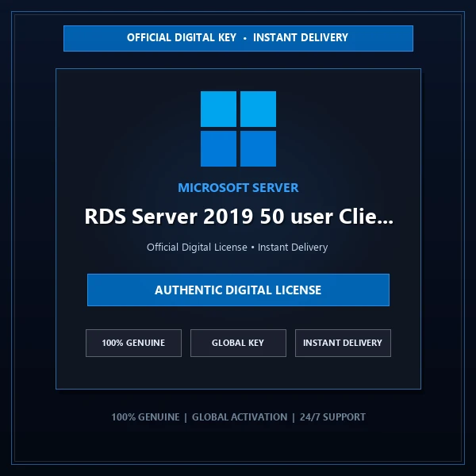Click 'Global Activation' in the footer line

240,417
